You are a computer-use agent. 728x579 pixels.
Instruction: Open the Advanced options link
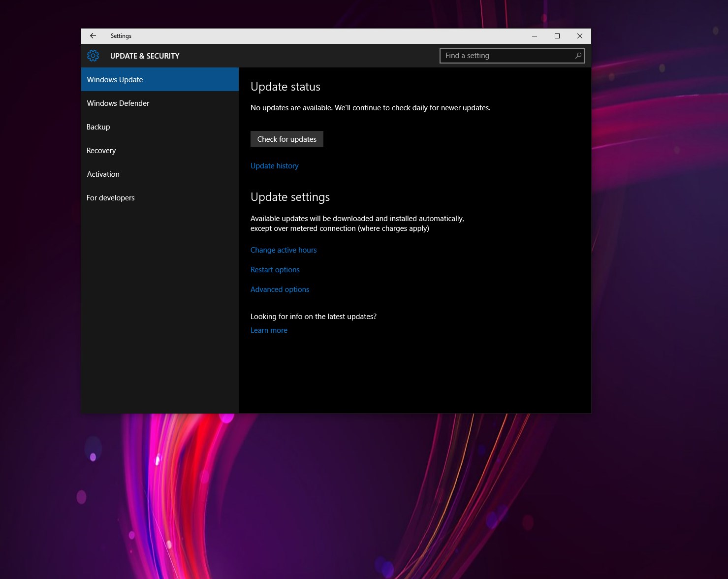point(280,289)
